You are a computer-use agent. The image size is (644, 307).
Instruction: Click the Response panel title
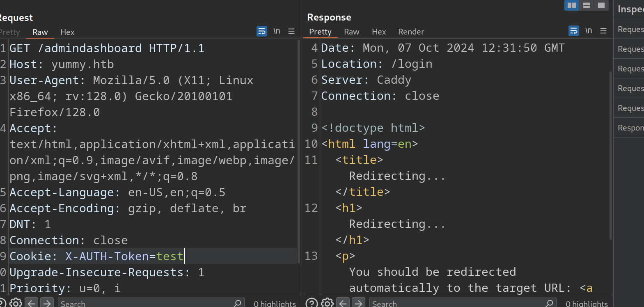pos(329,17)
